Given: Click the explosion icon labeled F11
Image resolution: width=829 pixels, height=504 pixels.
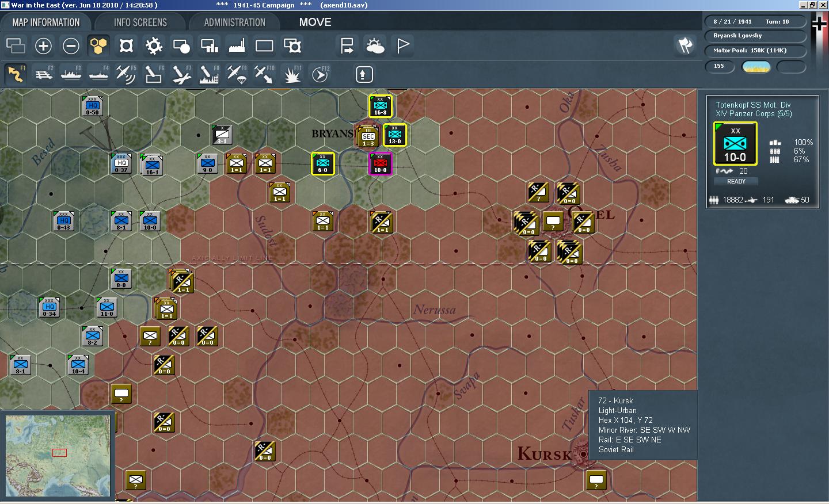Looking at the screenshot, I should [292, 74].
